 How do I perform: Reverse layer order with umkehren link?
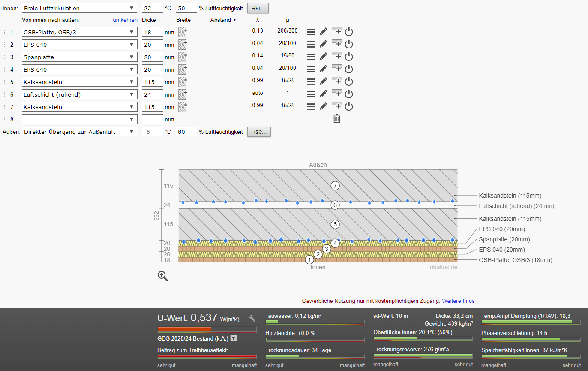[x=125, y=20]
